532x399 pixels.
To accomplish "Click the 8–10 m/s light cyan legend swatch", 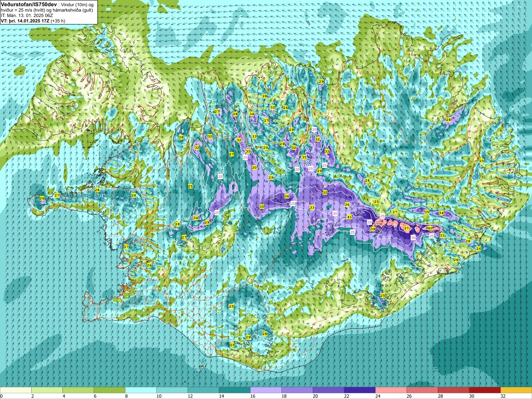I will pos(141,390).
